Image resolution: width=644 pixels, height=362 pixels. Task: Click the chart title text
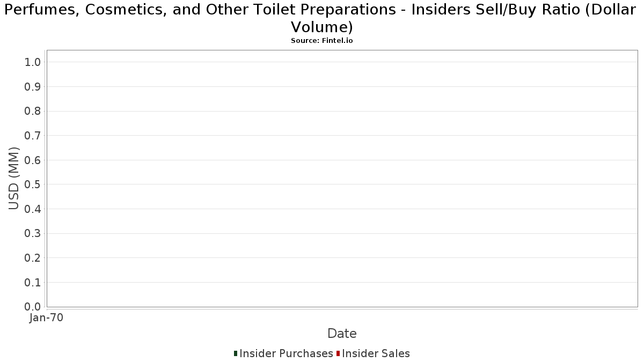[322, 18]
